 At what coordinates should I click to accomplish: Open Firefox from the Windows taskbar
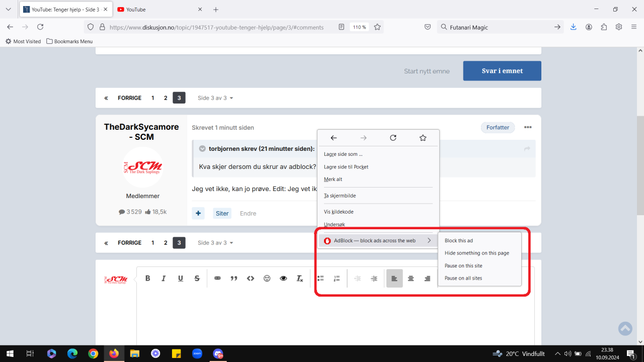pyautogui.click(x=114, y=353)
